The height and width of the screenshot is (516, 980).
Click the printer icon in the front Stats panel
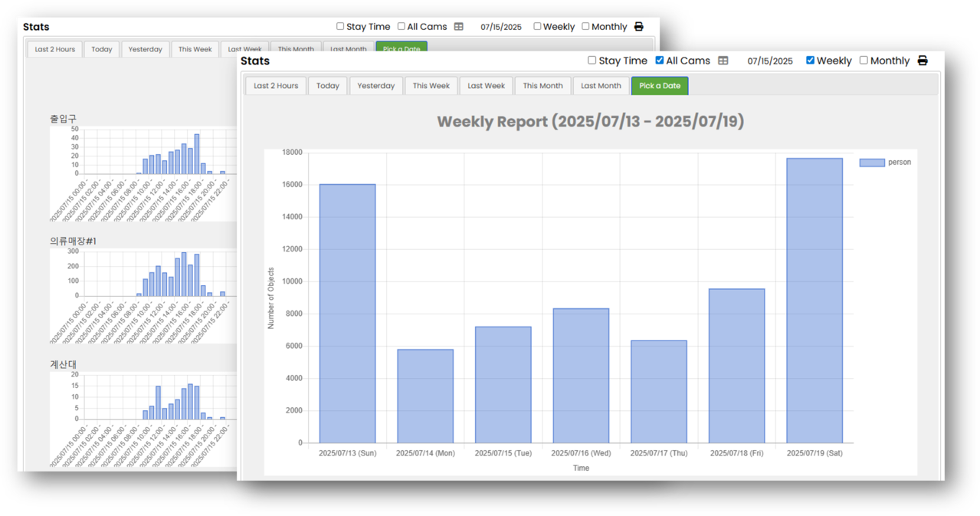coord(923,61)
